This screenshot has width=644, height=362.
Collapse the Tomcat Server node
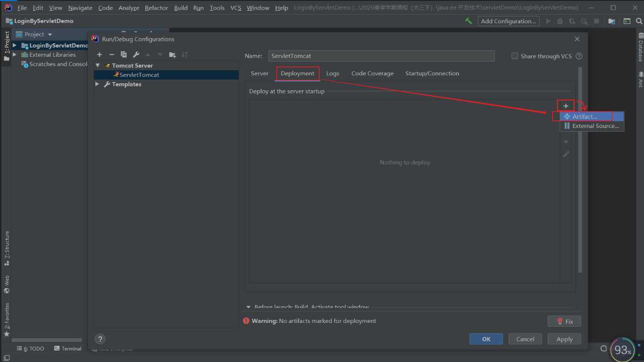(98, 66)
